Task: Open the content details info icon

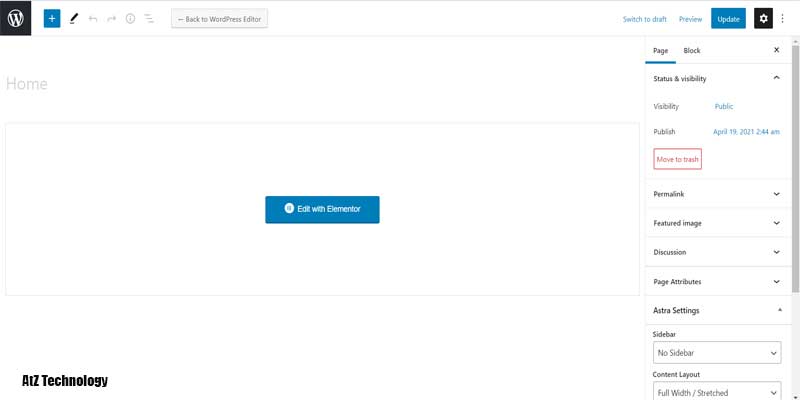Action: pos(131,19)
